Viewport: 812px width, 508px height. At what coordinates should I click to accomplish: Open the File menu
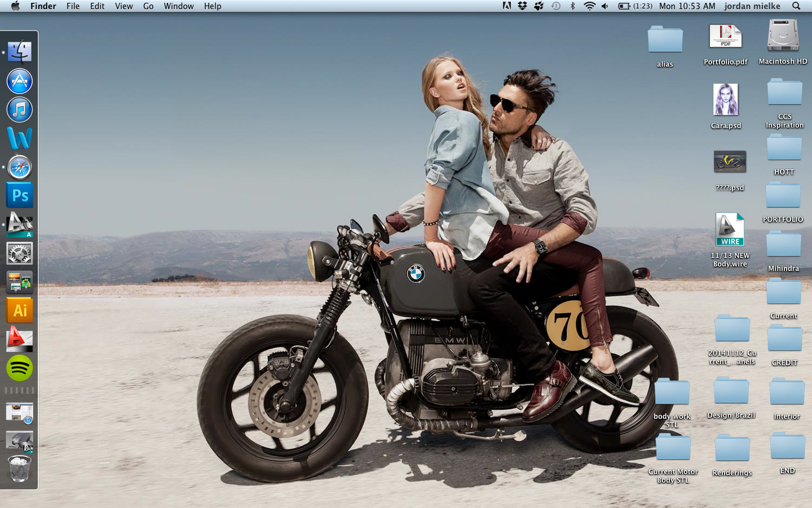(73, 6)
